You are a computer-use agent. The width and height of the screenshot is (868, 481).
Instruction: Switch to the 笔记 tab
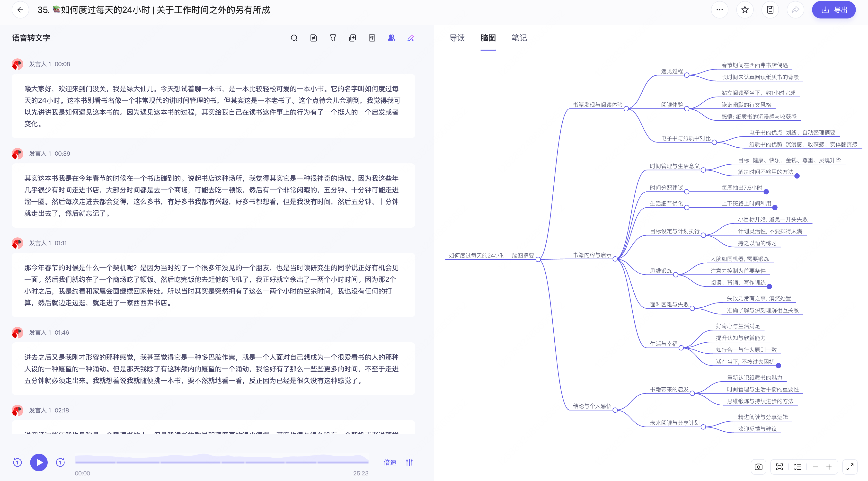tap(519, 38)
